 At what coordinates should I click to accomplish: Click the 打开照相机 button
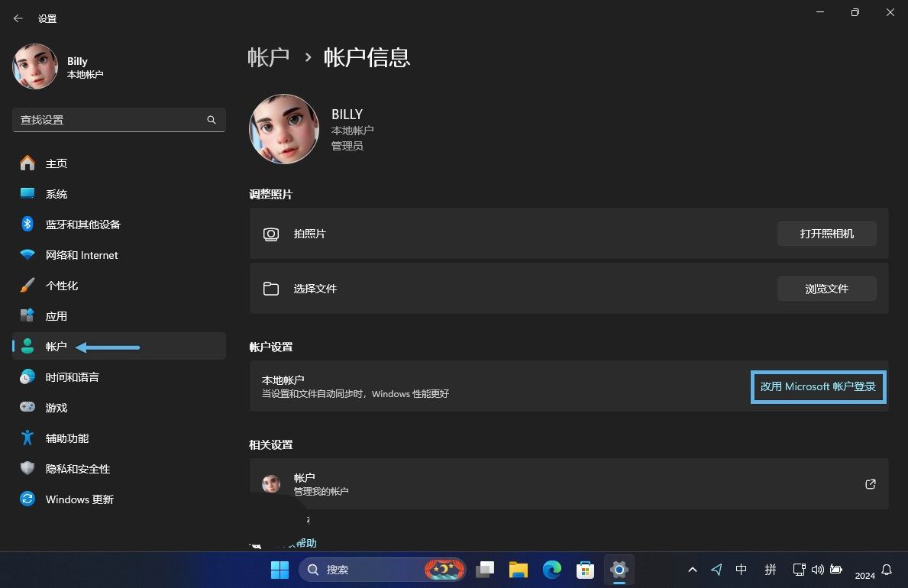tap(826, 234)
